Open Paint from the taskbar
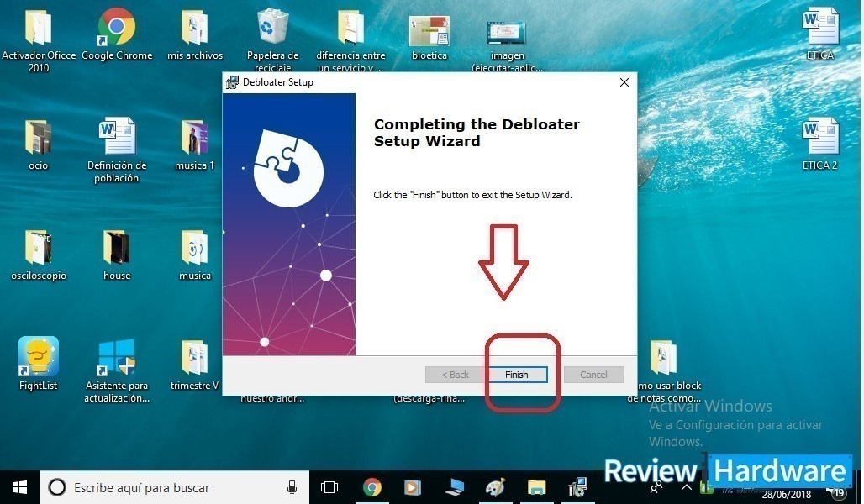This screenshot has height=504, width=864. coord(495,487)
